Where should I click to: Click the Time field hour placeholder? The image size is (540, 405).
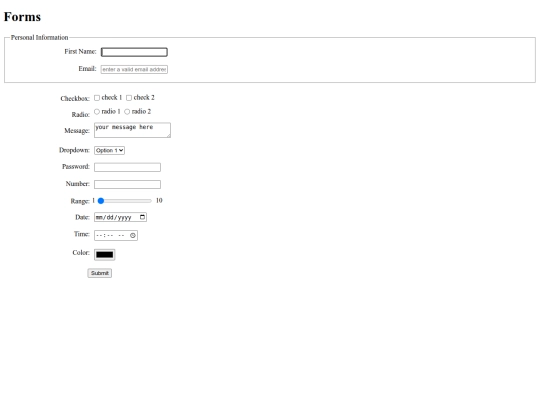point(98,236)
